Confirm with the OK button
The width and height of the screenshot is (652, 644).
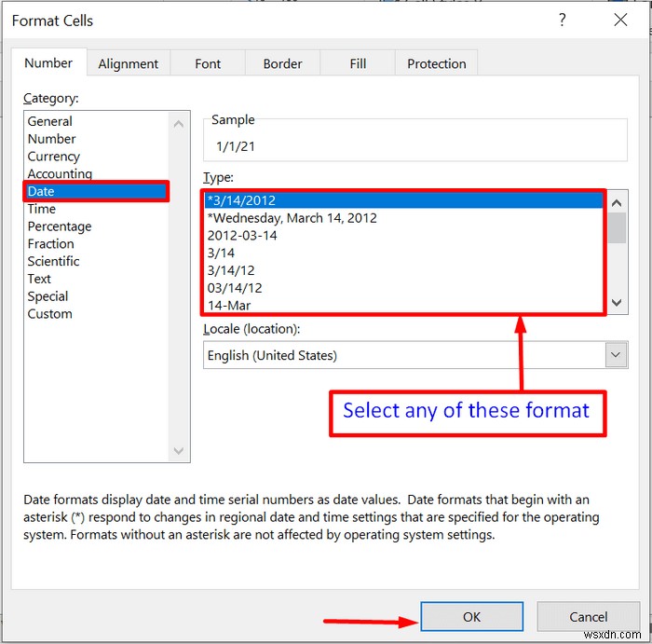click(471, 616)
